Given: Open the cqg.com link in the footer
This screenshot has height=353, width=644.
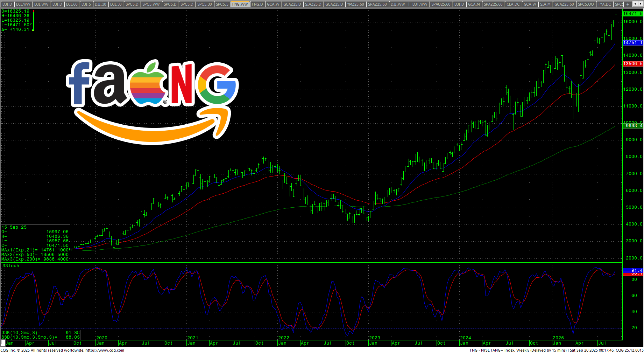Looking at the screenshot, I should (105, 350).
